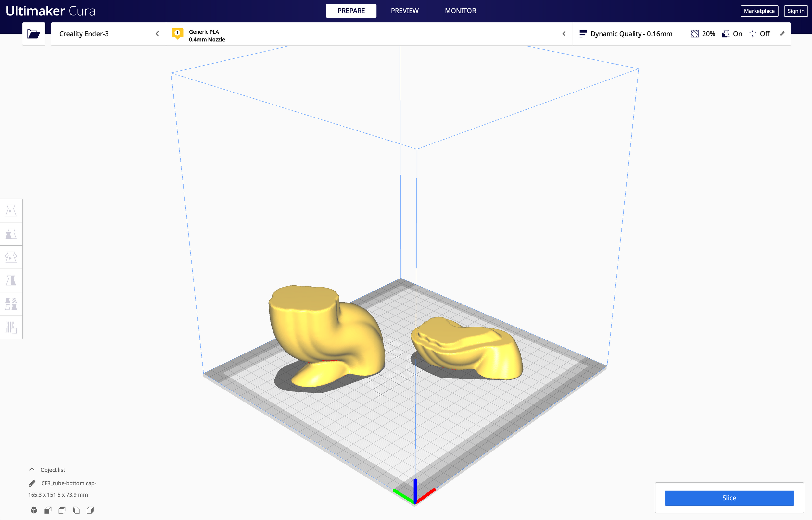The width and height of the screenshot is (812, 520).
Task: Switch to the MONITOR stage tab
Action: point(460,11)
